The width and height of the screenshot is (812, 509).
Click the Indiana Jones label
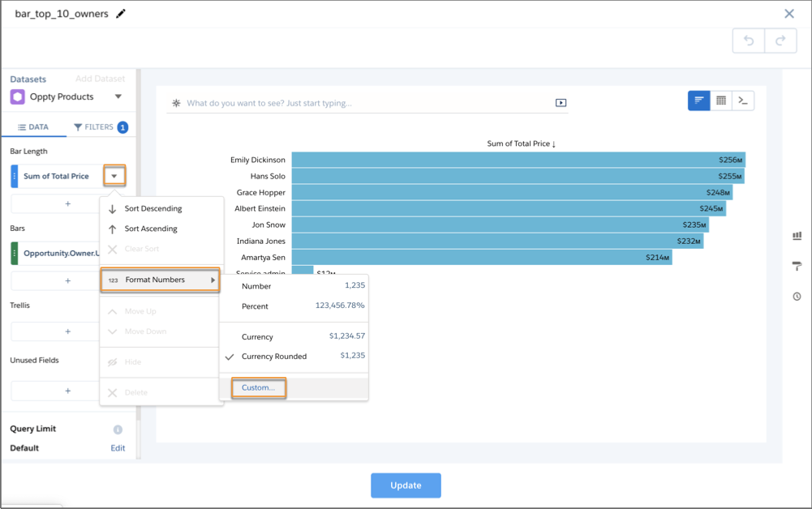click(261, 241)
